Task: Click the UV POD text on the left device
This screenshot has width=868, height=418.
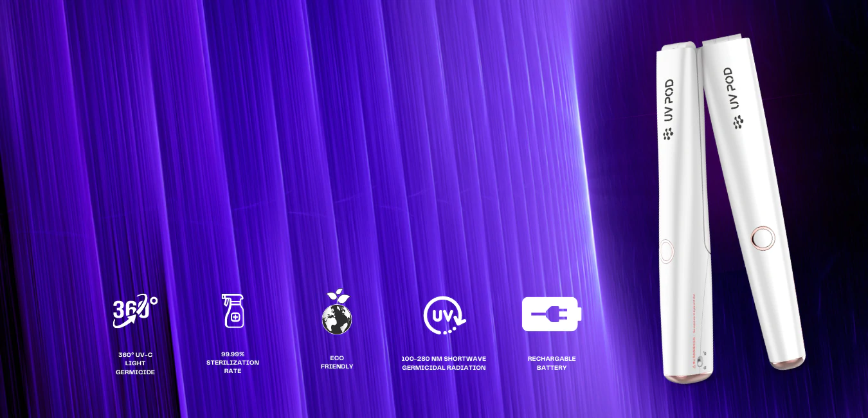Action: [x=669, y=100]
